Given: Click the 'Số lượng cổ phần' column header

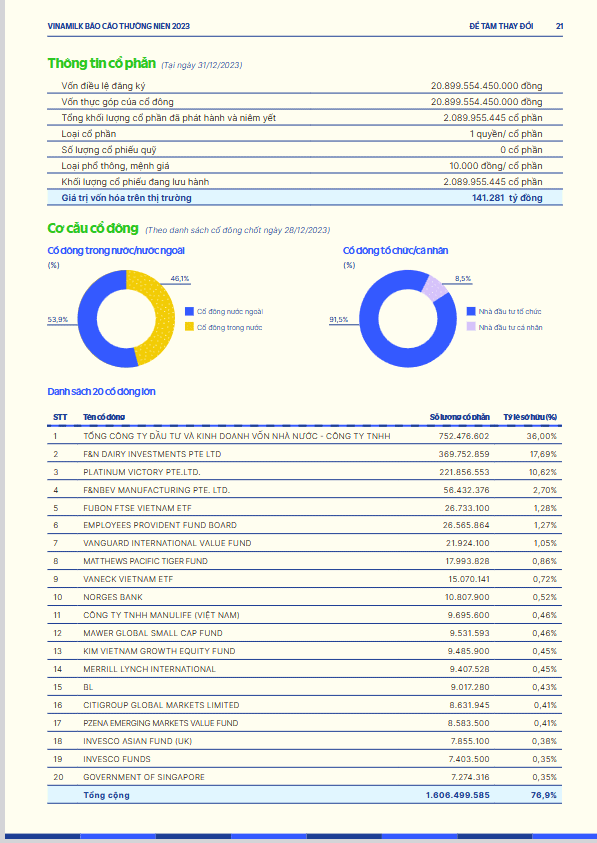Looking at the screenshot, I should 459,417.
